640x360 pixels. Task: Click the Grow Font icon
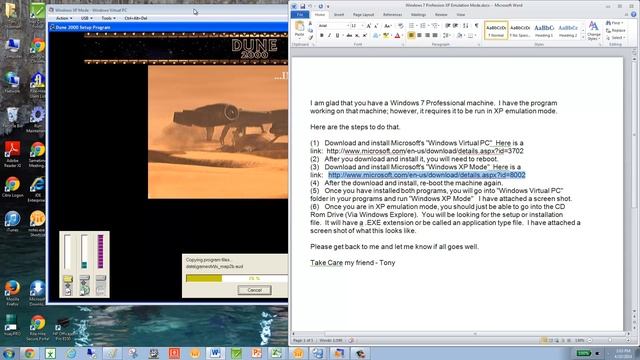pos(369,26)
